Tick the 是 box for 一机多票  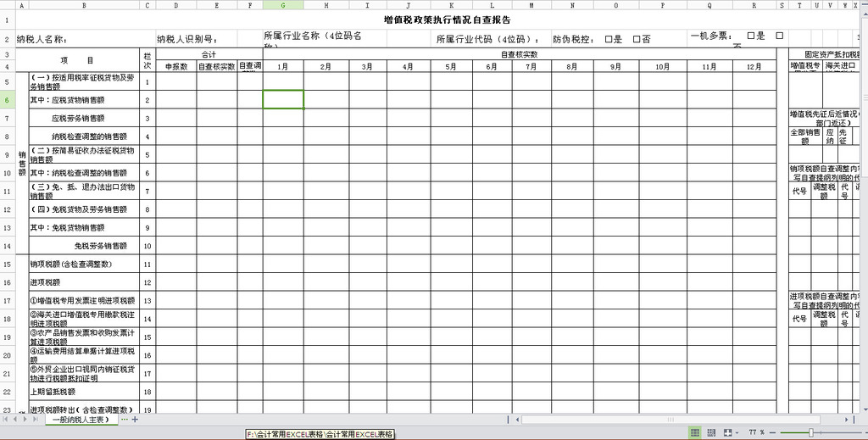coord(751,36)
